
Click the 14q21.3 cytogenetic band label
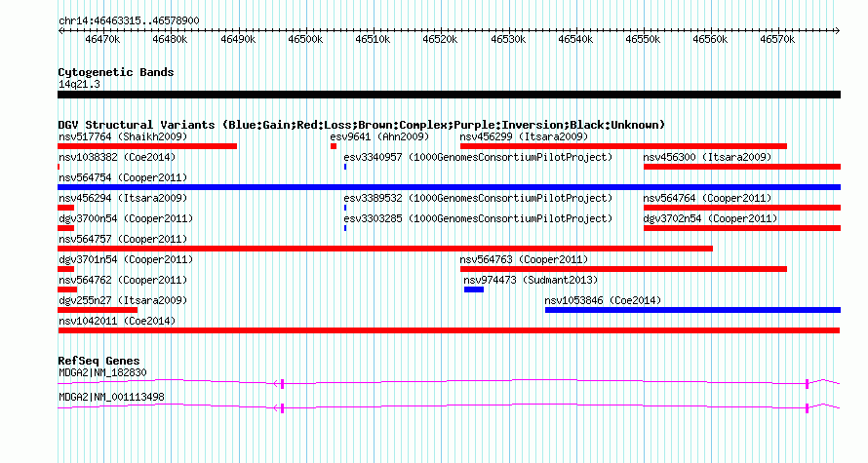point(79,84)
